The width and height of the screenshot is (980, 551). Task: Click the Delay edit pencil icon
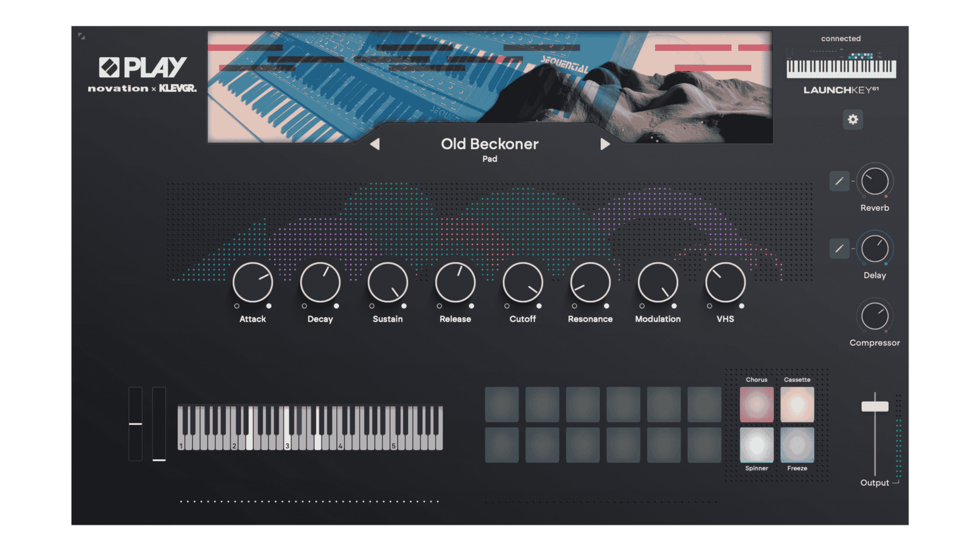pos(839,249)
